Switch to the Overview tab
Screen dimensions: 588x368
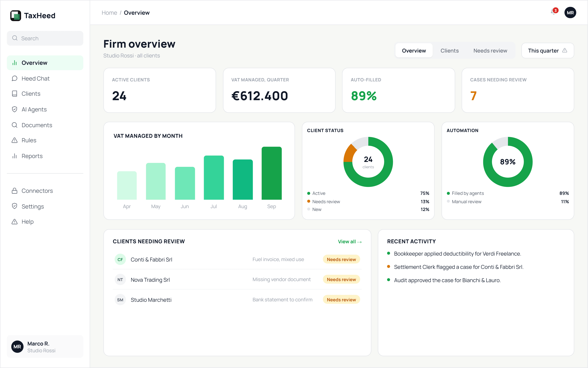(414, 51)
